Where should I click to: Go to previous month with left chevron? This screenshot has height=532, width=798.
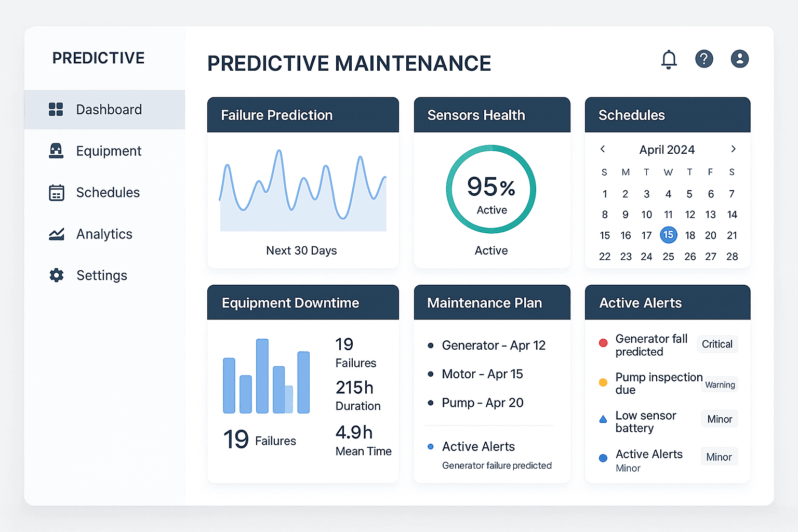point(602,149)
